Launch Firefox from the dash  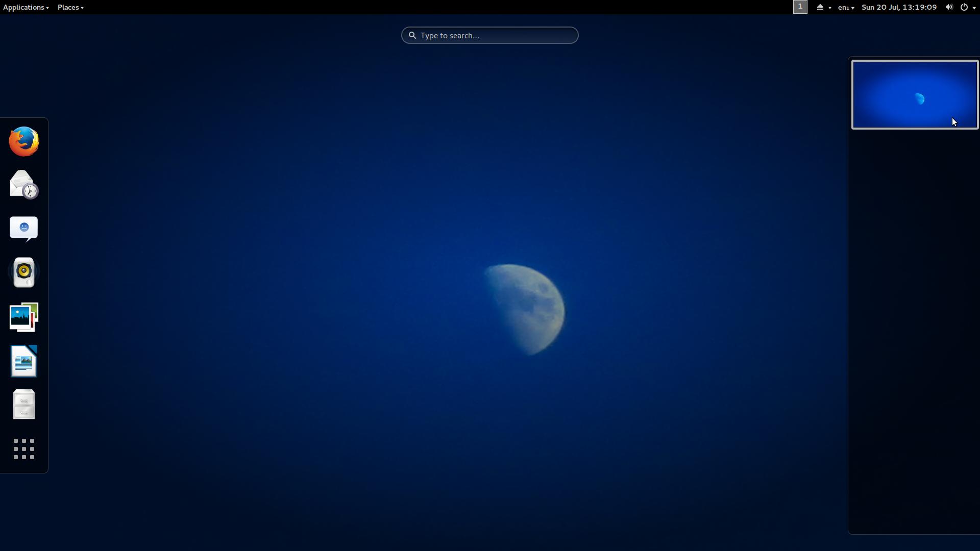point(24,141)
